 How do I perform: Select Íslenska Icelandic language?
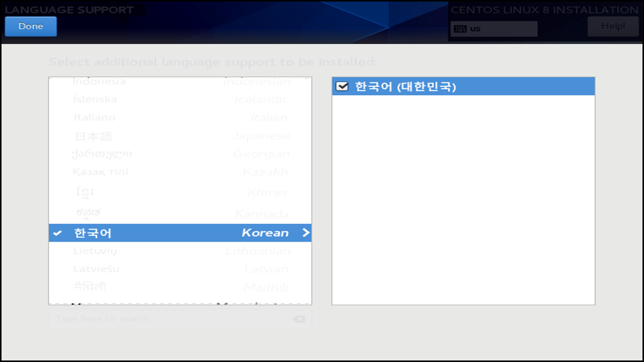[180, 99]
